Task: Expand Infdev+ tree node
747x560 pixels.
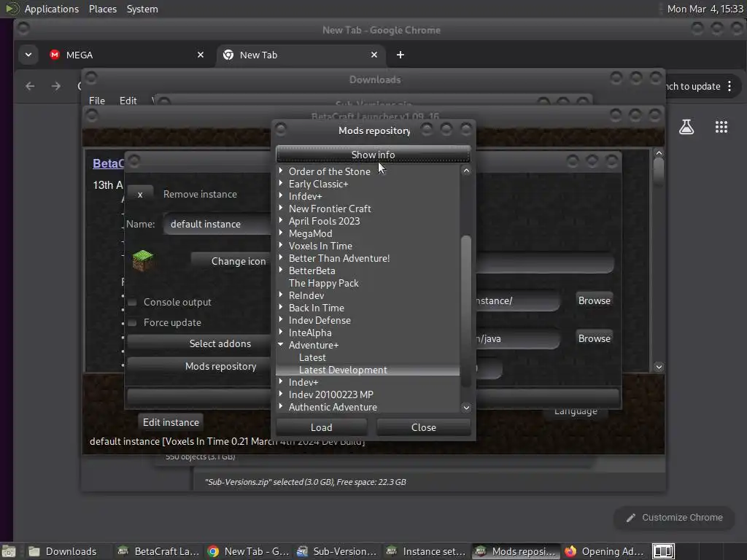Action: pyautogui.click(x=281, y=195)
